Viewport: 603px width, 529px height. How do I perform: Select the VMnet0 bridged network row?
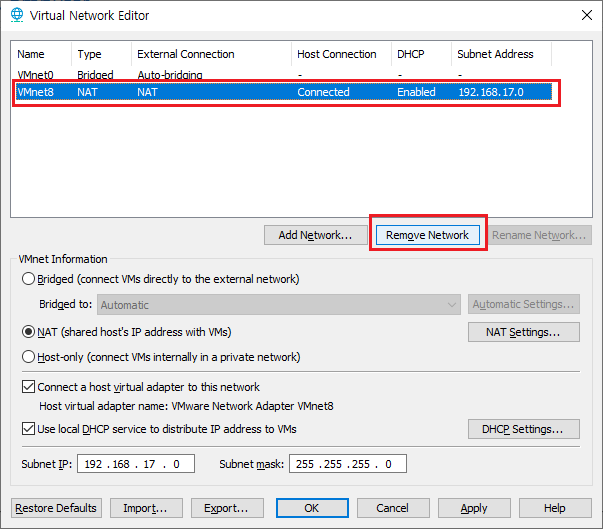(284, 75)
